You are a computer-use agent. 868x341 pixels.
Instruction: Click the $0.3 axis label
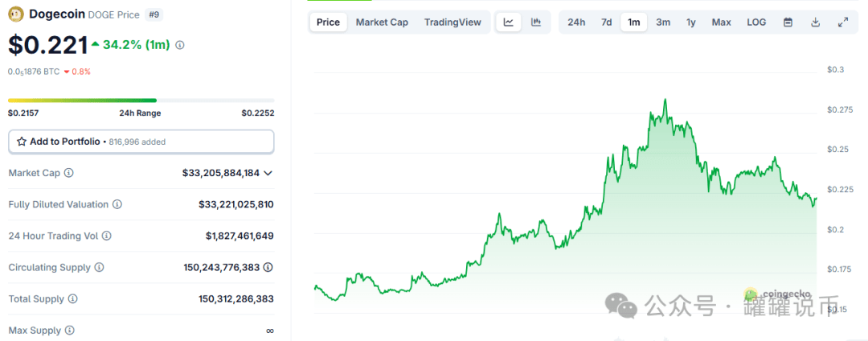pos(835,69)
